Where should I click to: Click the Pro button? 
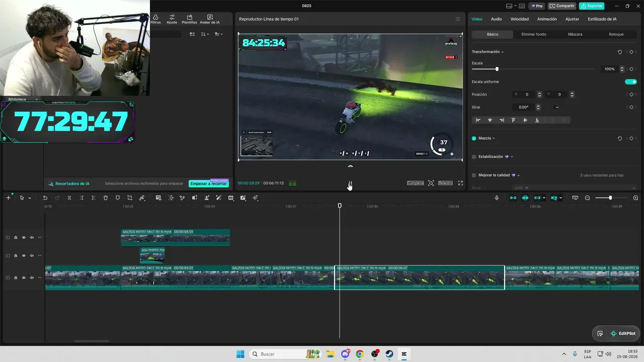click(x=536, y=6)
